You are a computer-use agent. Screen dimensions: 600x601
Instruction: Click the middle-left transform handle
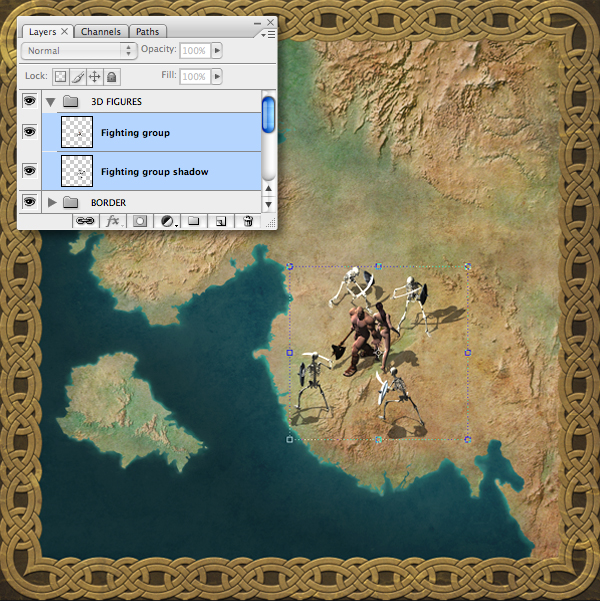pos(290,353)
